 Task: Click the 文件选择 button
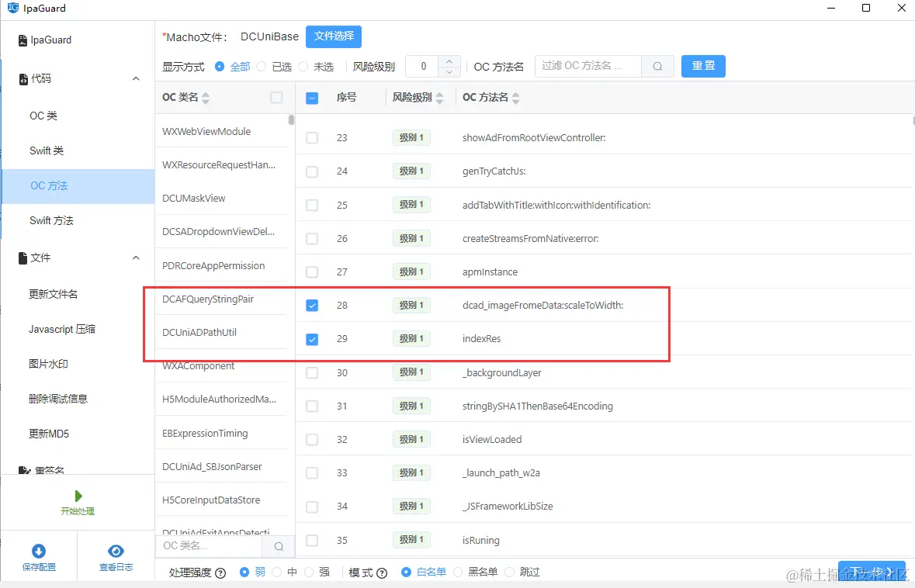tap(334, 36)
